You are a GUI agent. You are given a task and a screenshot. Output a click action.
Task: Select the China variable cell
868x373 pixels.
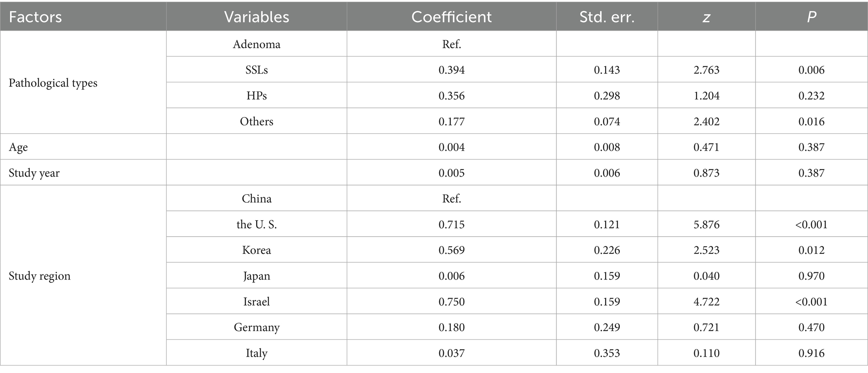(257, 198)
